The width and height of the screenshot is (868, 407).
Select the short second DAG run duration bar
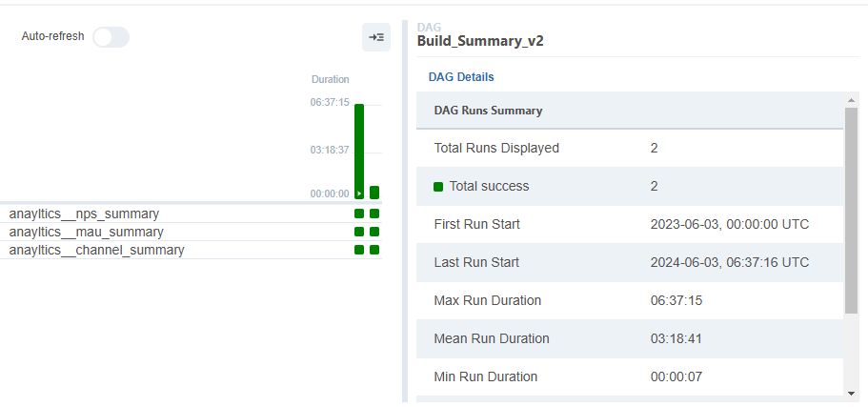click(x=374, y=193)
